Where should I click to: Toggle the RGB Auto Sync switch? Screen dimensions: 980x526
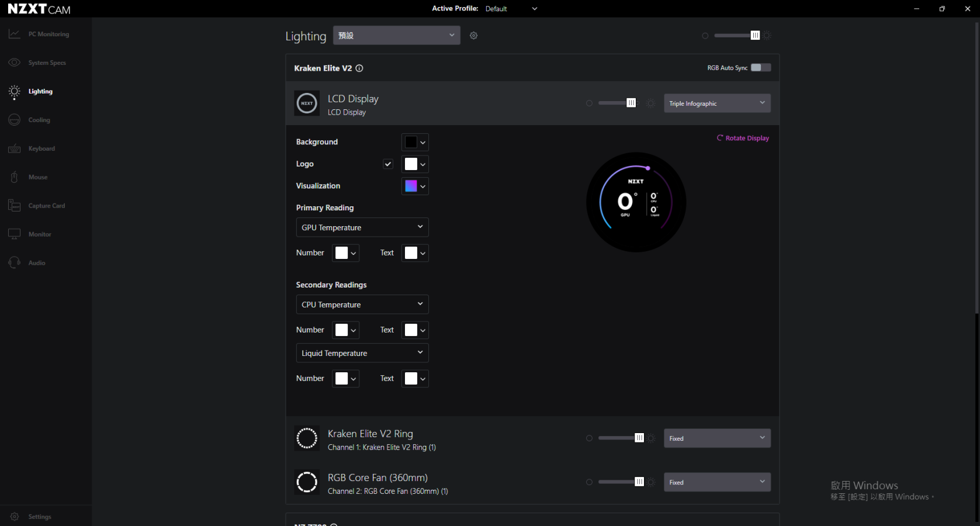pyautogui.click(x=760, y=68)
